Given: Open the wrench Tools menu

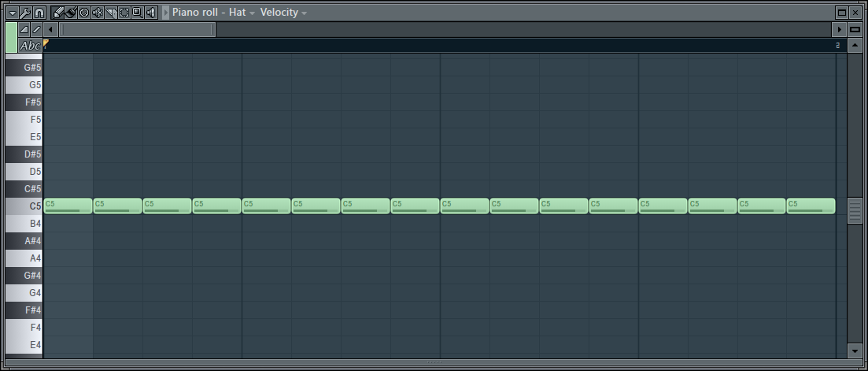Looking at the screenshot, I should [25, 13].
